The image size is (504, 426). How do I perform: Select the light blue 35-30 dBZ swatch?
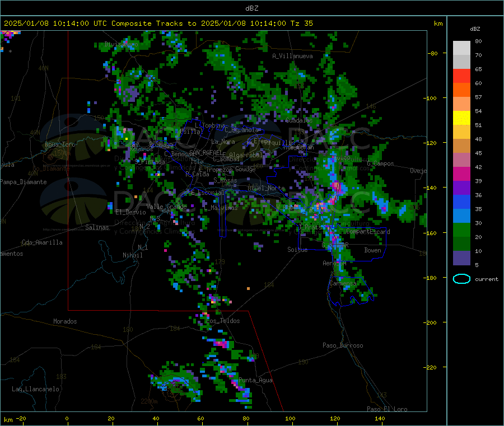pyautogui.click(x=461, y=216)
